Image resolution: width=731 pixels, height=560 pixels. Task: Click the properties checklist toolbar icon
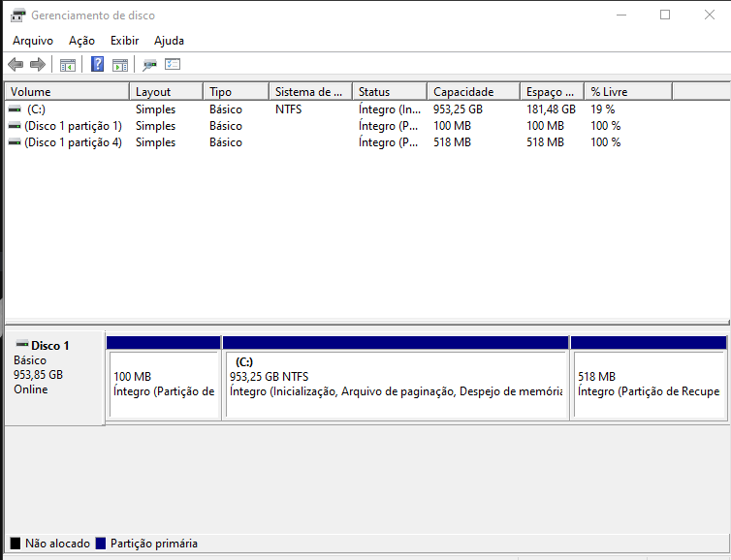point(173,64)
